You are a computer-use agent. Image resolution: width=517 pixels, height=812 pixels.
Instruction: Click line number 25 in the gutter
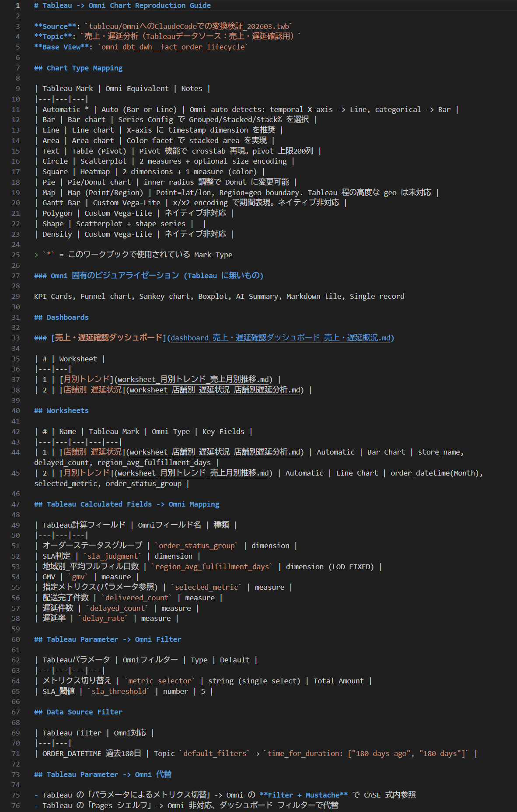tap(16, 255)
